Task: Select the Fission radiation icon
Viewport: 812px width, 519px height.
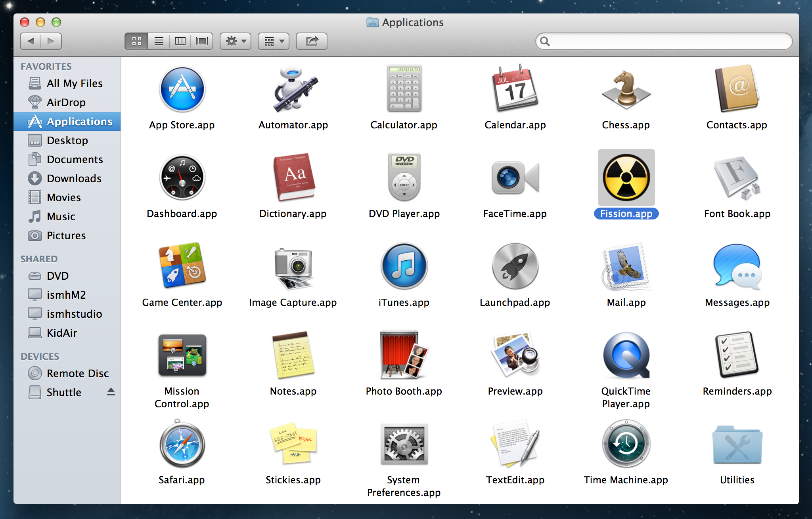Action: click(626, 177)
